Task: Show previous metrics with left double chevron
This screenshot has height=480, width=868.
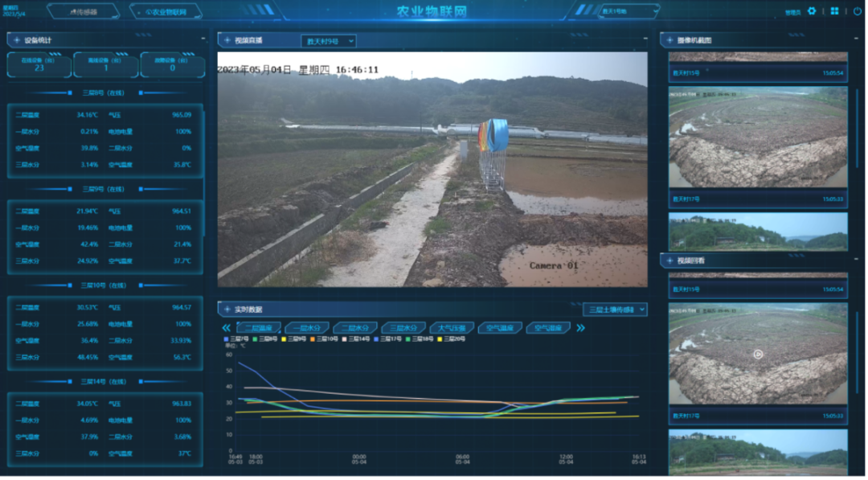Action: pos(226,328)
